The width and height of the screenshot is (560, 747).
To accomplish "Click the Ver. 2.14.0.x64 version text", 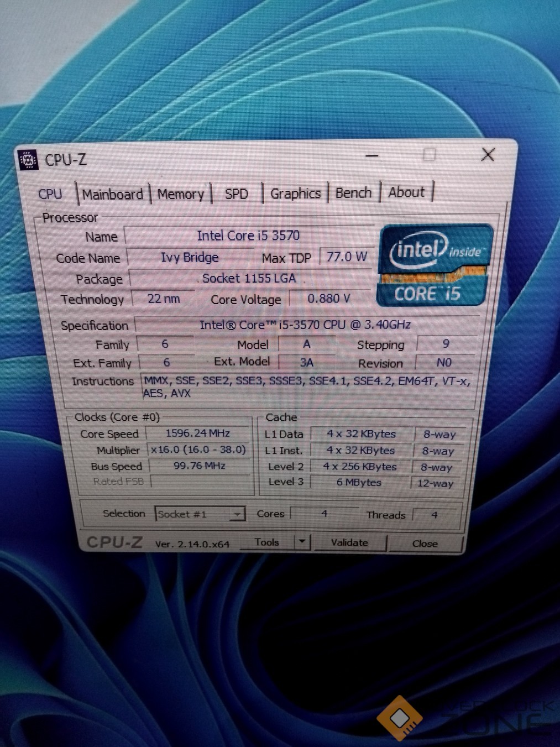I will (x=192, y=544).
